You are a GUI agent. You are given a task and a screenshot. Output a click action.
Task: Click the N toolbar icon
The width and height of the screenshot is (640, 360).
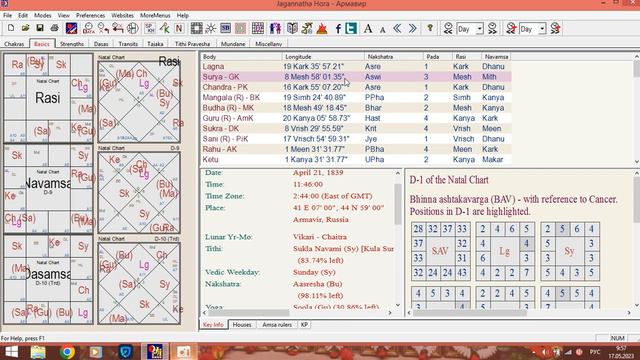point(179,28)
